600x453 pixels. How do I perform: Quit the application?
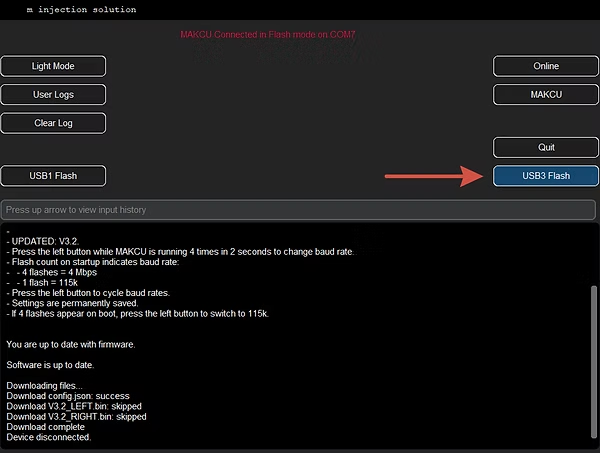point(545,147)
